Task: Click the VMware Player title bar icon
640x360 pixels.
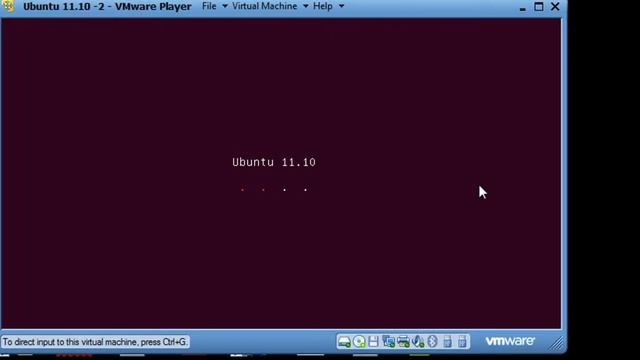Action: (x=8, y=6)
